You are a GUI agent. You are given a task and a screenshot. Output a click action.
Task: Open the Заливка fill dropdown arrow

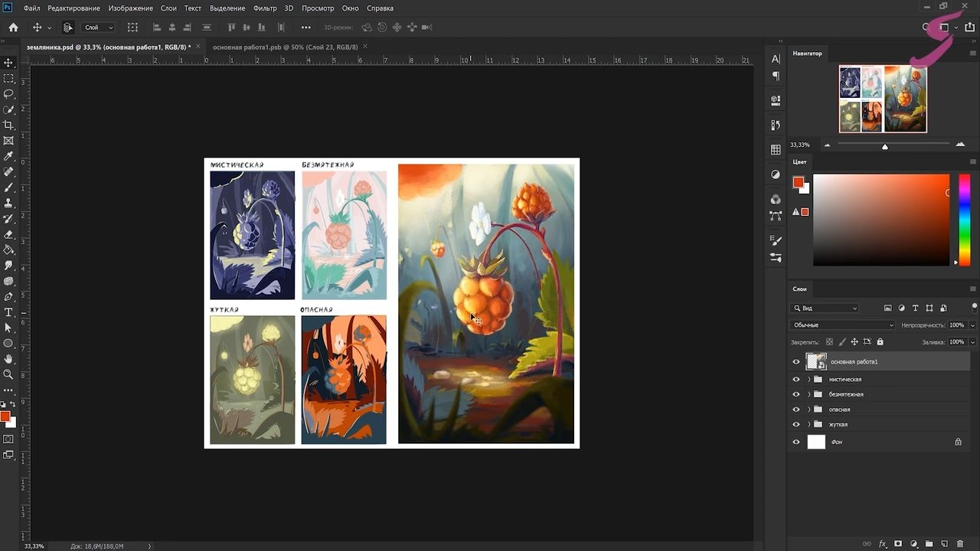pos(972,342)
